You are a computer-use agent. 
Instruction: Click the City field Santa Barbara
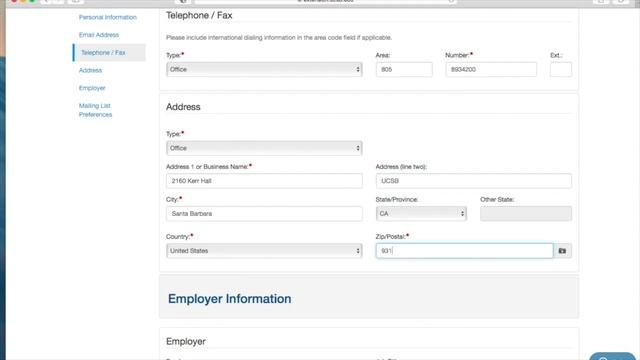tap(264, 213)
